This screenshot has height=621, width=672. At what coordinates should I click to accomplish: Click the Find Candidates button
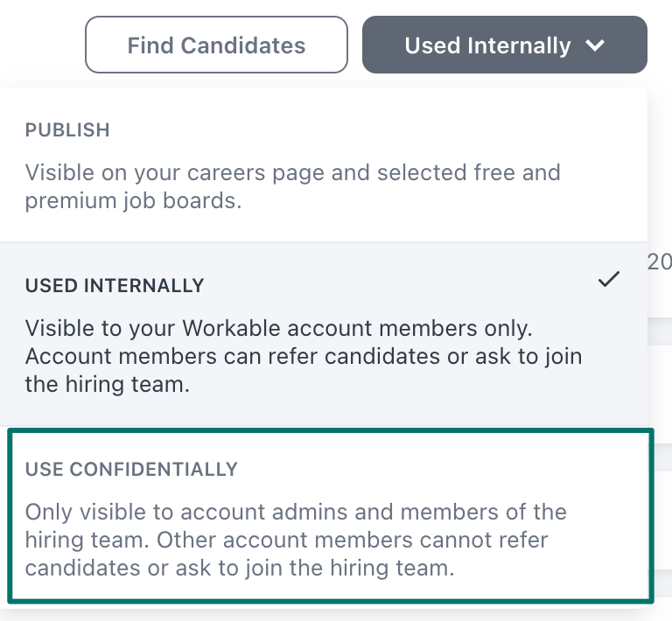(216, 45)
